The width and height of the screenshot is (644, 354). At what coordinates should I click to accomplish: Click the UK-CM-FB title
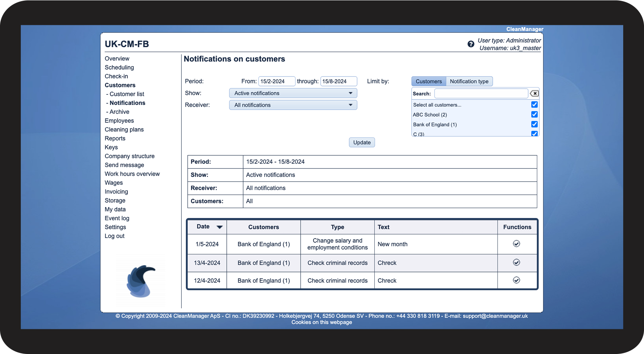pos(127,44)
